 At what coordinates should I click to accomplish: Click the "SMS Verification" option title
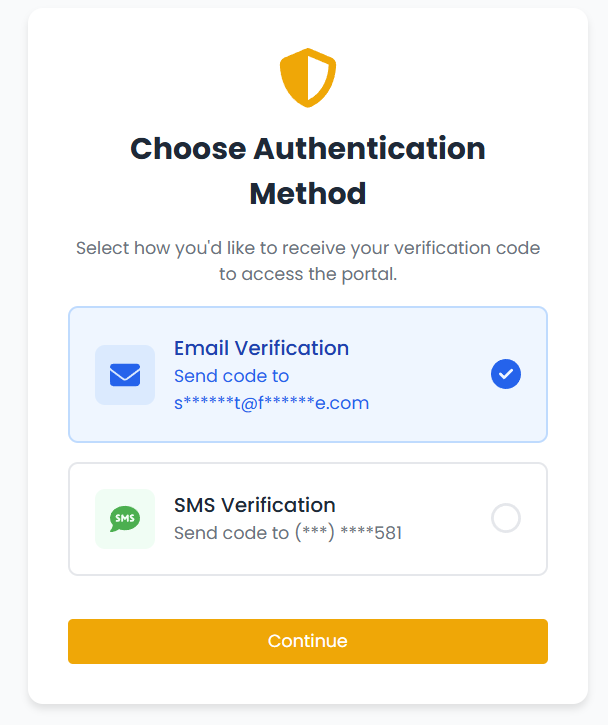[254, 505]
